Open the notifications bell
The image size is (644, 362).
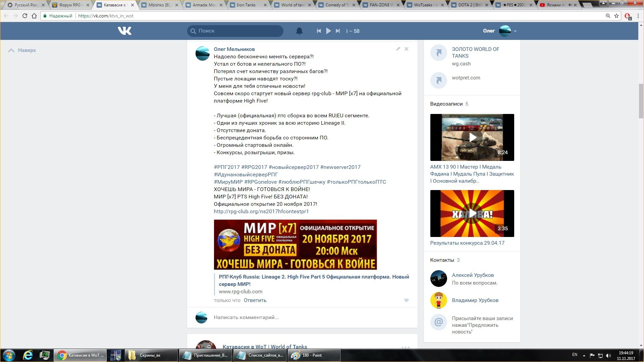[x=299, y=31]
